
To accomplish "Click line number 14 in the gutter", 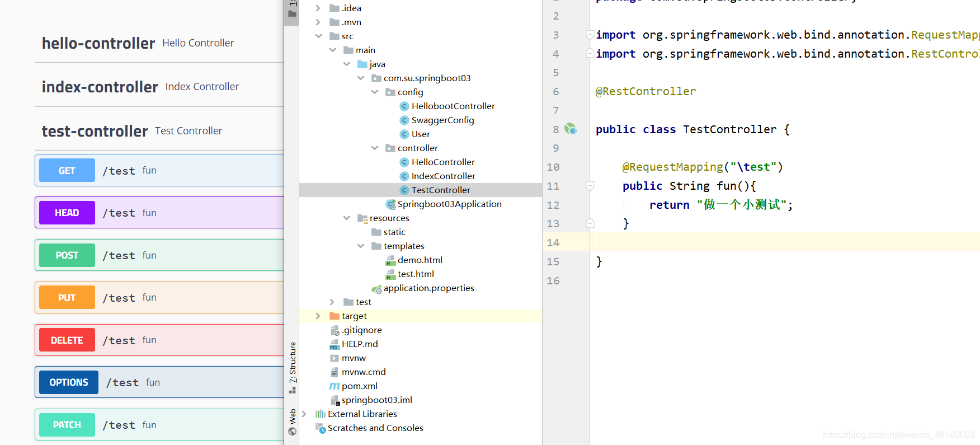I will [x=553, y=242].
